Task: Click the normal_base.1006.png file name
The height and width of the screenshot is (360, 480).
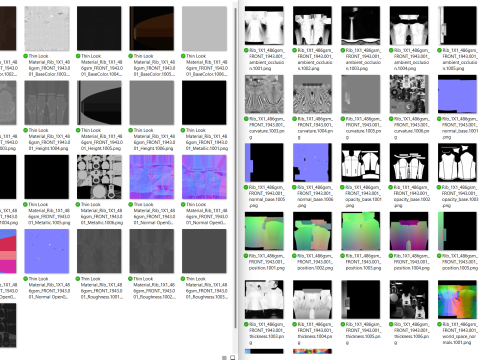Action: click(x=315, y=196)
